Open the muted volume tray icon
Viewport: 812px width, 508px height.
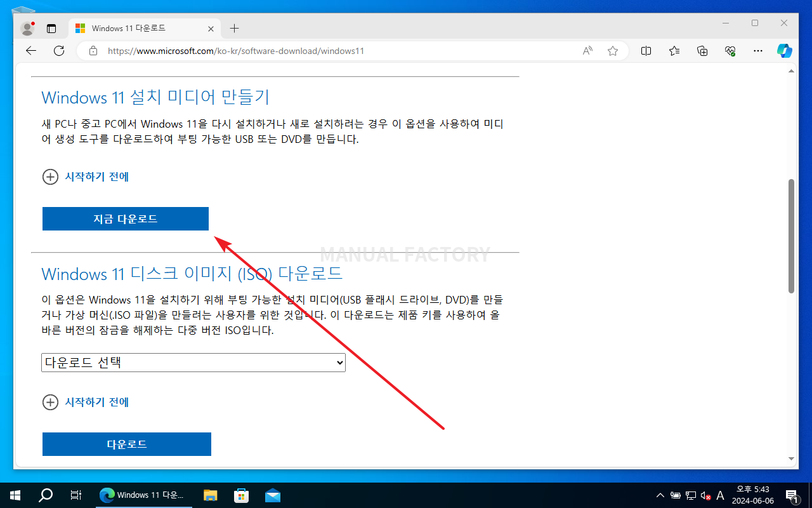(705, 495)
